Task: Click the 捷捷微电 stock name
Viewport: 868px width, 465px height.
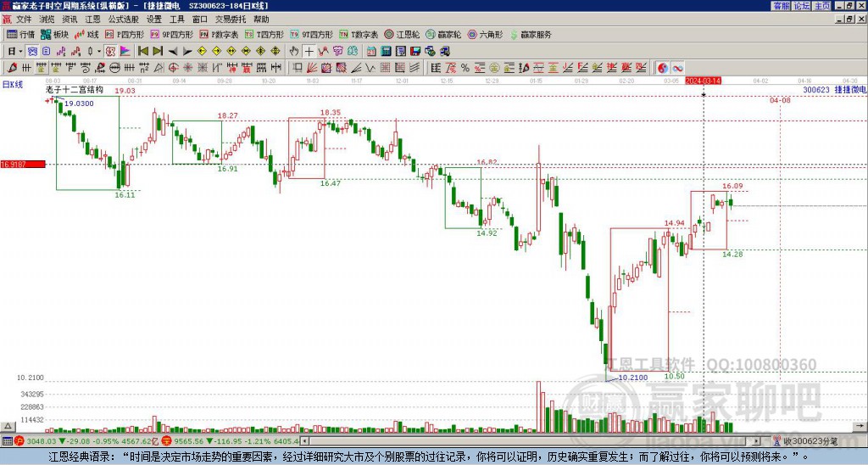Action: tap(850, 89)
